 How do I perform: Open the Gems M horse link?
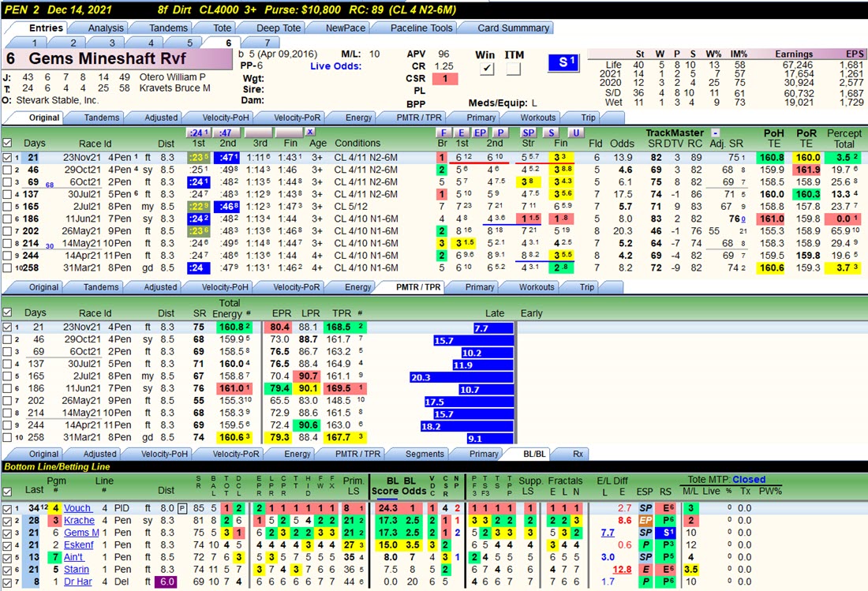coord(81,533)
